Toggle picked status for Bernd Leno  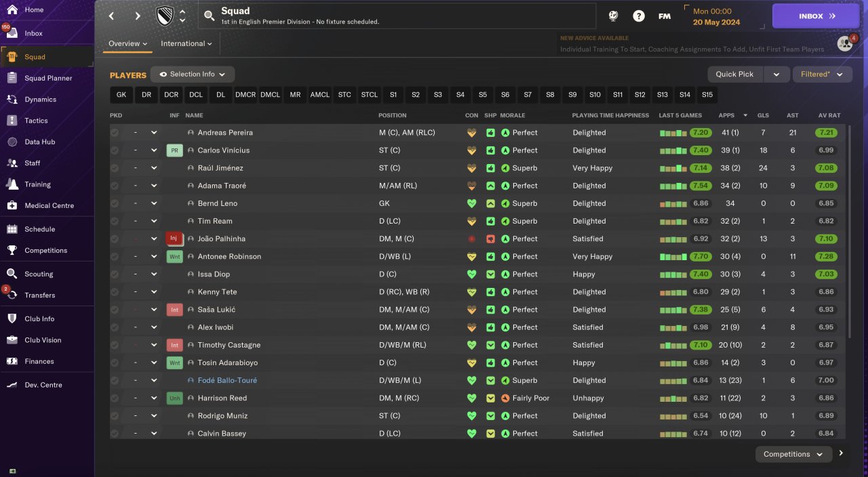click(115, 203)
